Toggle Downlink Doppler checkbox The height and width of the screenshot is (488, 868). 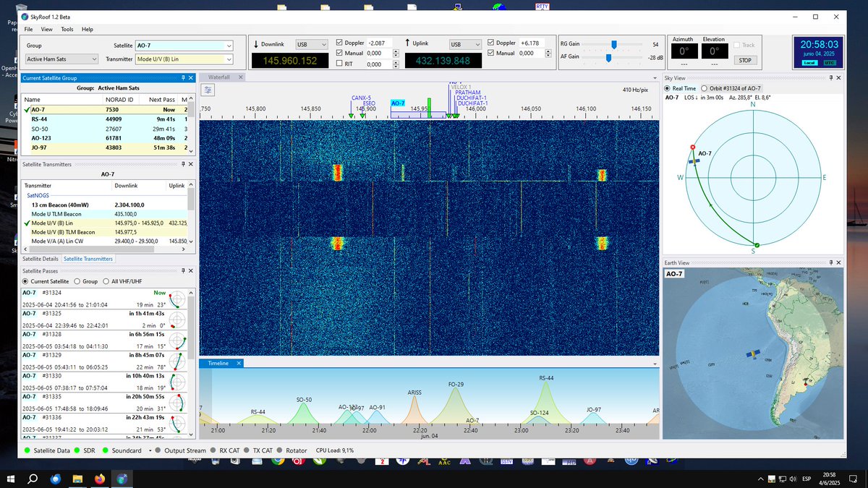[x=340, y=43]
